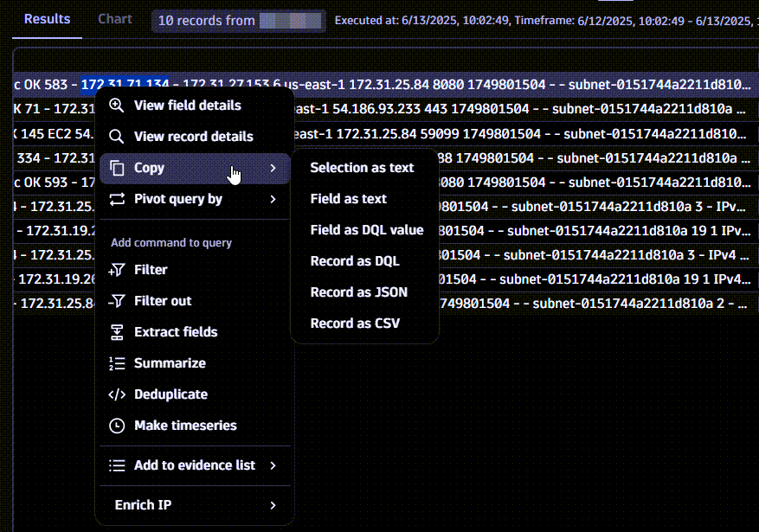Click the row starting with OK 593
This screenshot has height=532, width=759.
(x=385, y=182)
